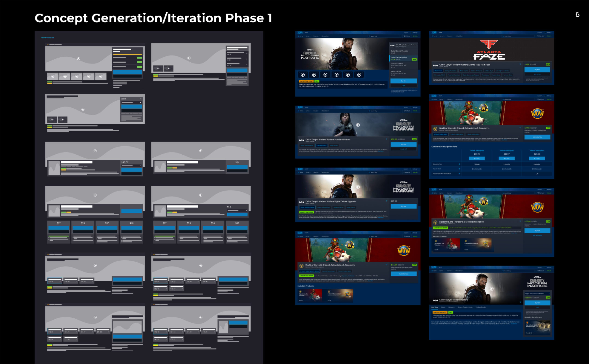The width and height of the screenshot is (589, 364).
Task: Select Standard Edition in edition list
Action: (404, 66)
